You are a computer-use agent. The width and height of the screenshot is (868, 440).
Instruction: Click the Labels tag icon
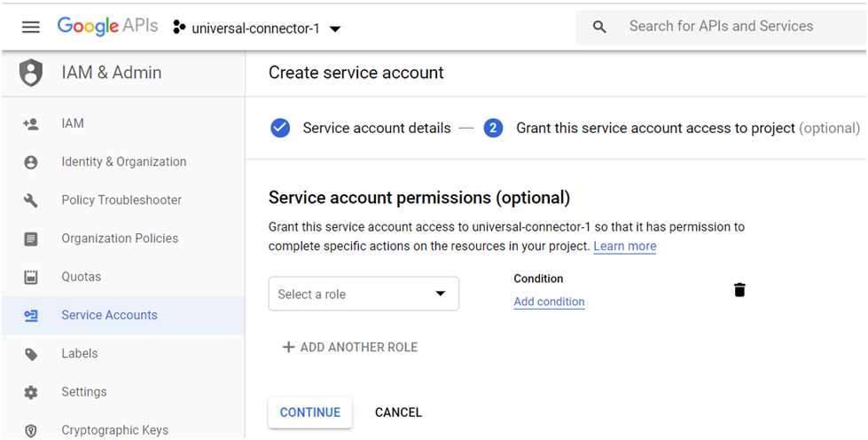pyautogui.click(x=31, y=354)
